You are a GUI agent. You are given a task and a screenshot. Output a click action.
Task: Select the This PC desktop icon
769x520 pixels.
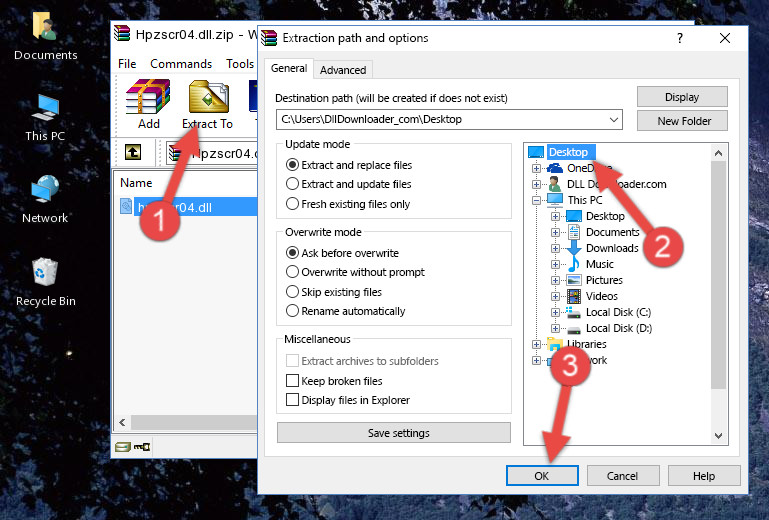(x=45, y=118)
